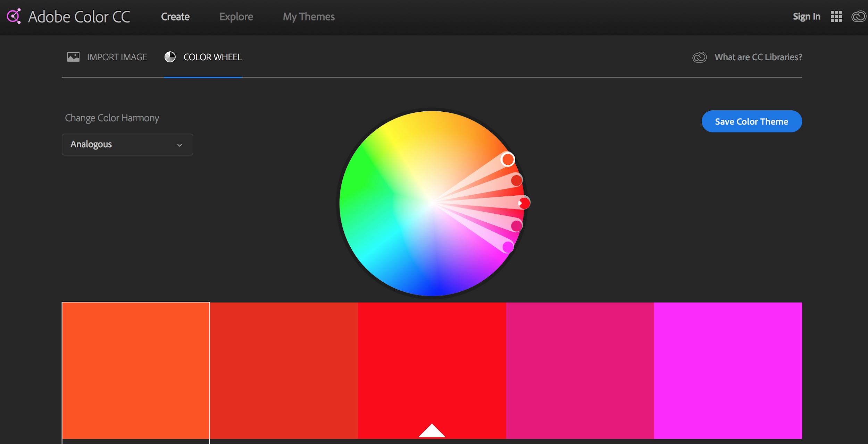Select Analogous from harmony dropdown
Screen dimensions: 868x444
(x=127, y=144)
